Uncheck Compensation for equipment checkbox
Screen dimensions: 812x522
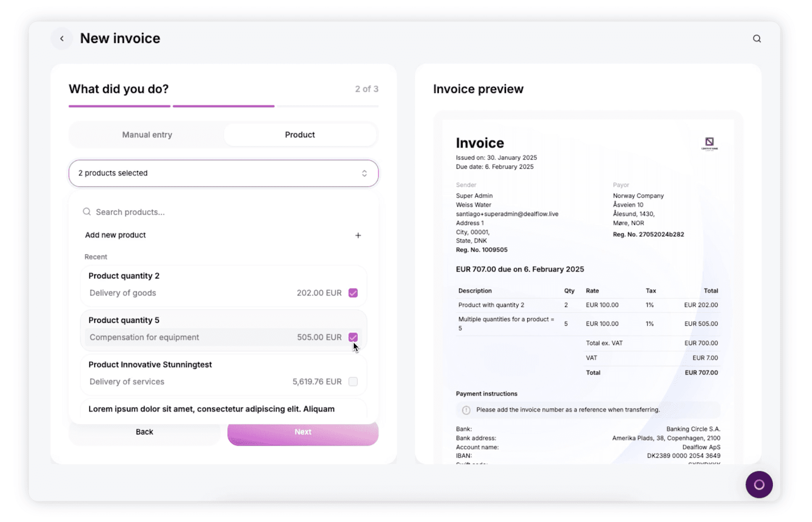point(353,337)
